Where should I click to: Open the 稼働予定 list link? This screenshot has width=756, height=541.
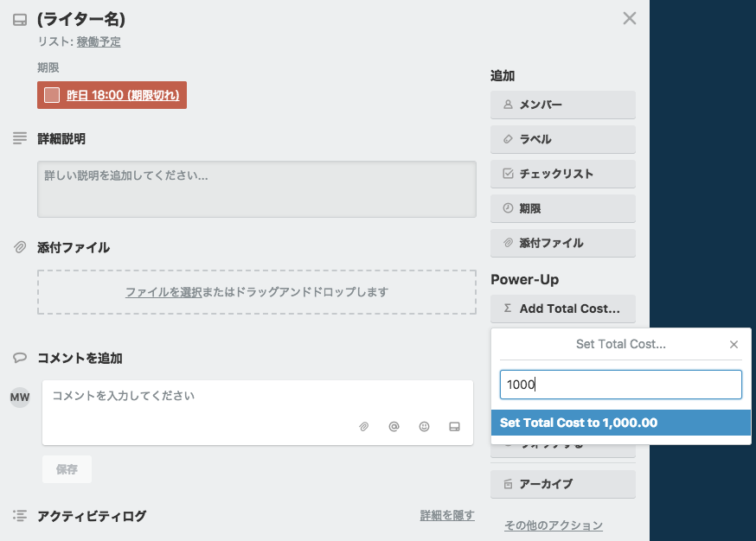pyautogui.click(x=98, y=41)
